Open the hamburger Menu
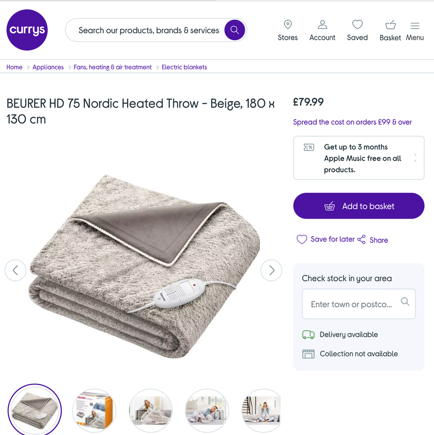 point(415,25)
